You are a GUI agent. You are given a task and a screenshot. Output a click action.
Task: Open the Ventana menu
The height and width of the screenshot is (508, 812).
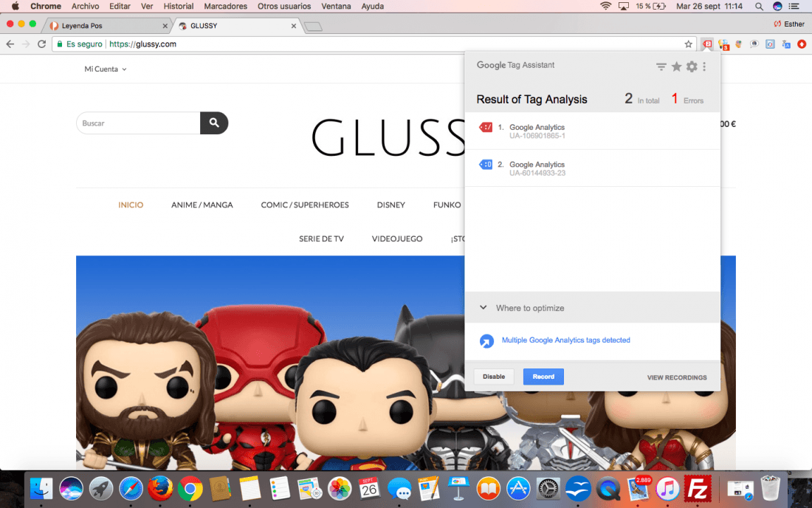(336, 6)
